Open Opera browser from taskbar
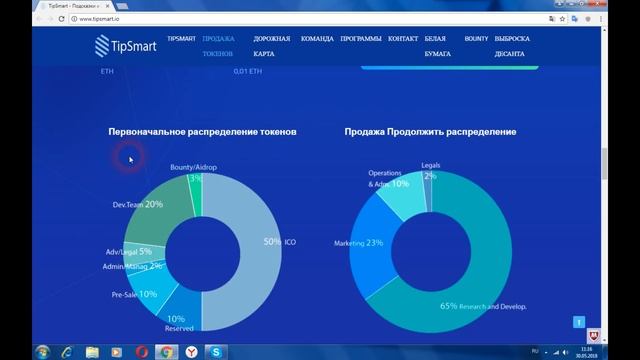 [x=142, y=352]
